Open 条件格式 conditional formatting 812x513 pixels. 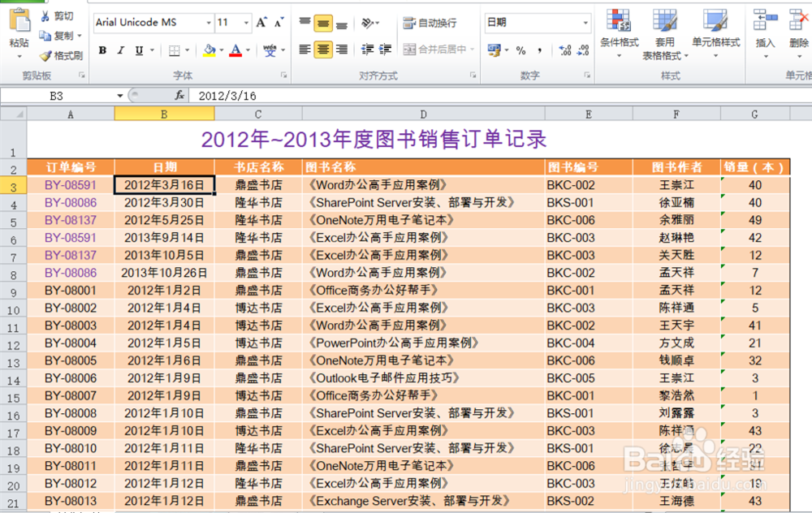[x=620, y=33]
